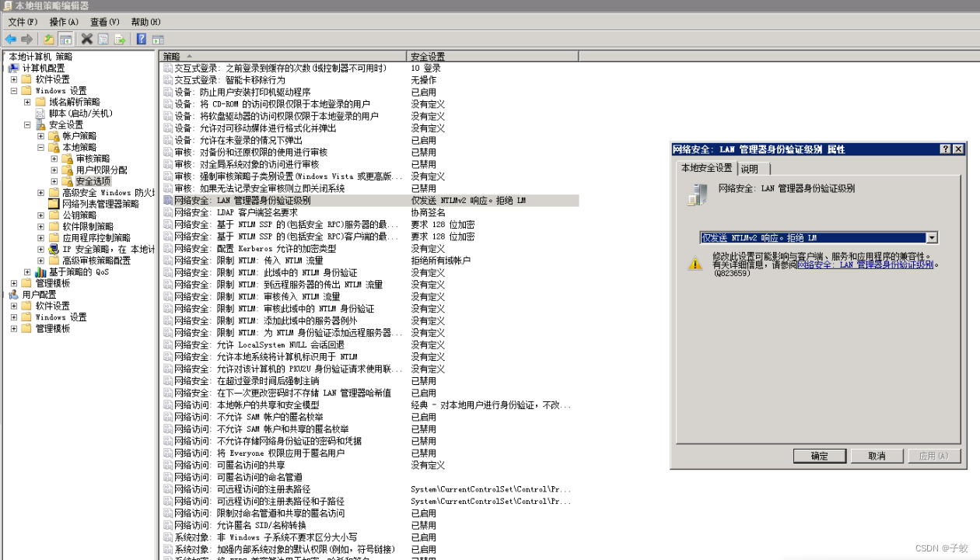
Task: Expand 软件设置 under 计算机配置
Action: click(x=14, y=79)
